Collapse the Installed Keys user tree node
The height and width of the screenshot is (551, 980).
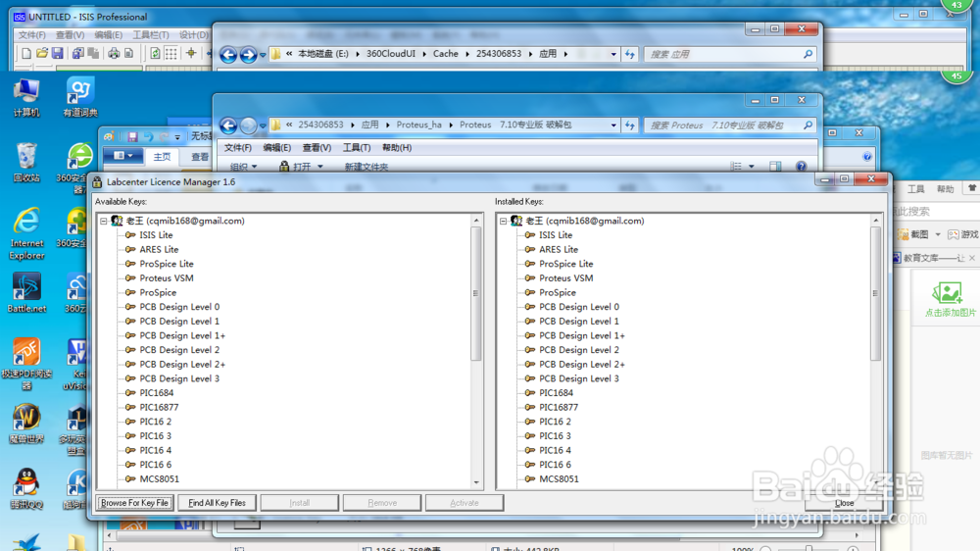tap(503, 221)
